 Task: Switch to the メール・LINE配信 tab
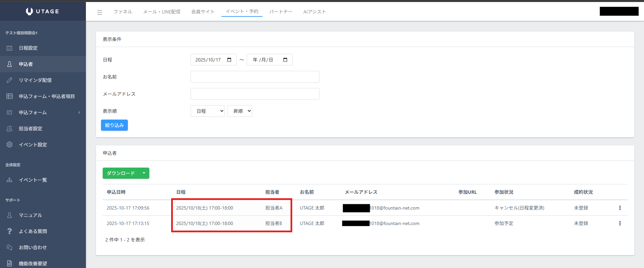[162, 12]
